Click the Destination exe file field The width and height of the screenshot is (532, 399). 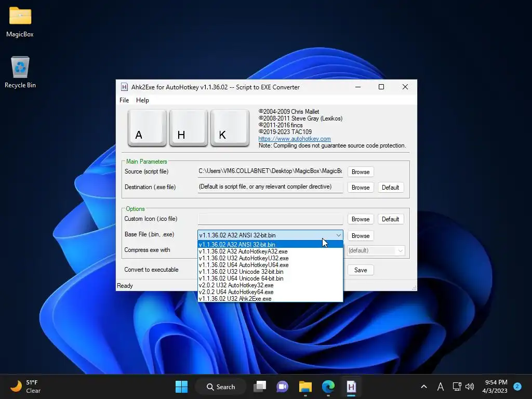coord(270,187)
